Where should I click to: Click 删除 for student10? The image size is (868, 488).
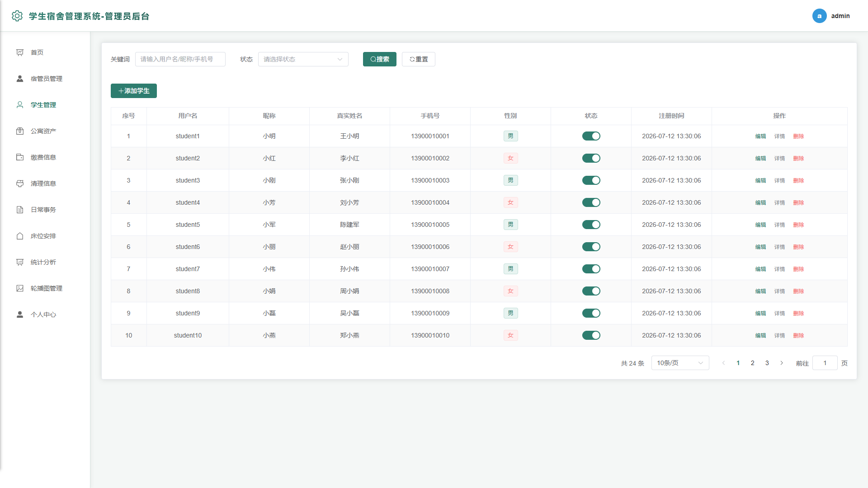coord(798,335)
